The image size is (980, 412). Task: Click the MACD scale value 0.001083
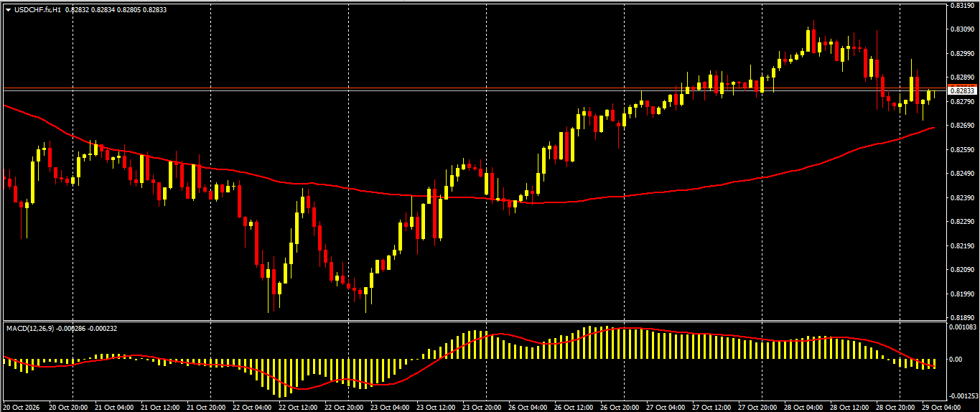tap(962, 327)
